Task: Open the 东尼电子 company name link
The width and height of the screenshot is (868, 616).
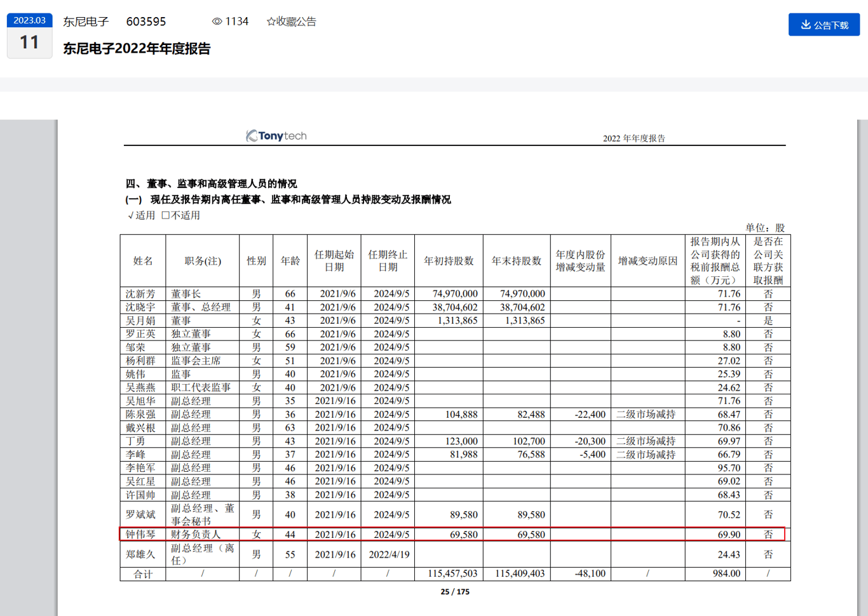Action: [86, 22]
